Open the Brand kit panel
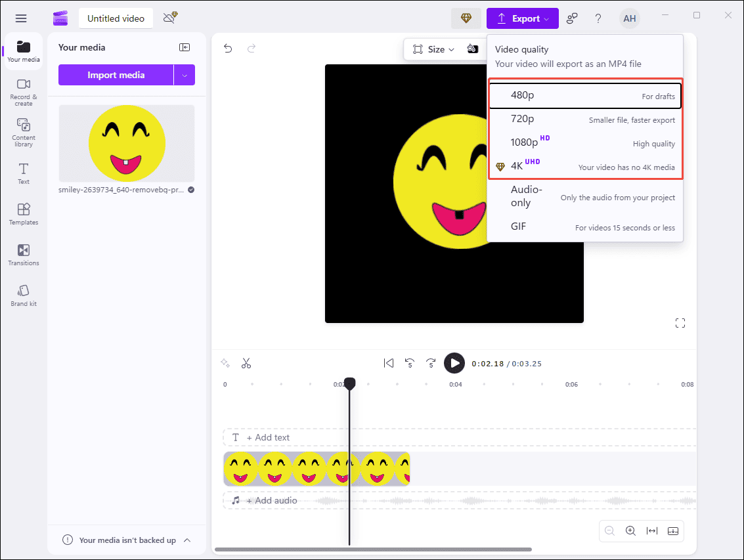 (x=23, y=294)
